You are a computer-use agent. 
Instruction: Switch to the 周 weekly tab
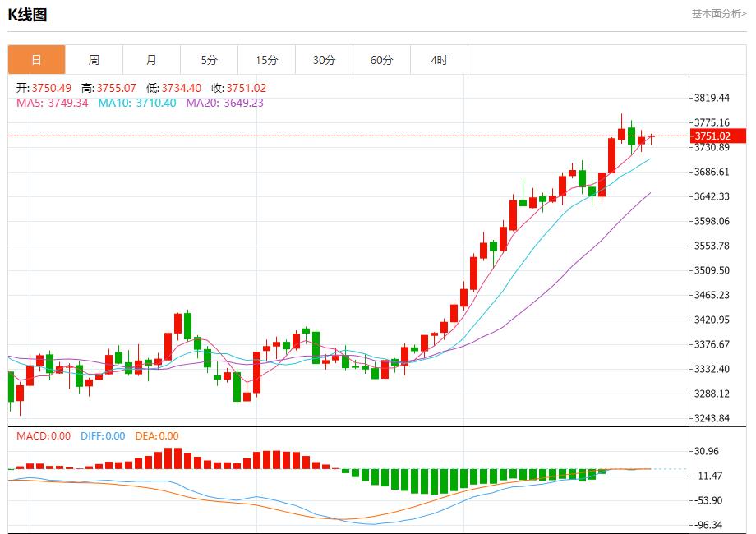point(94,60)
